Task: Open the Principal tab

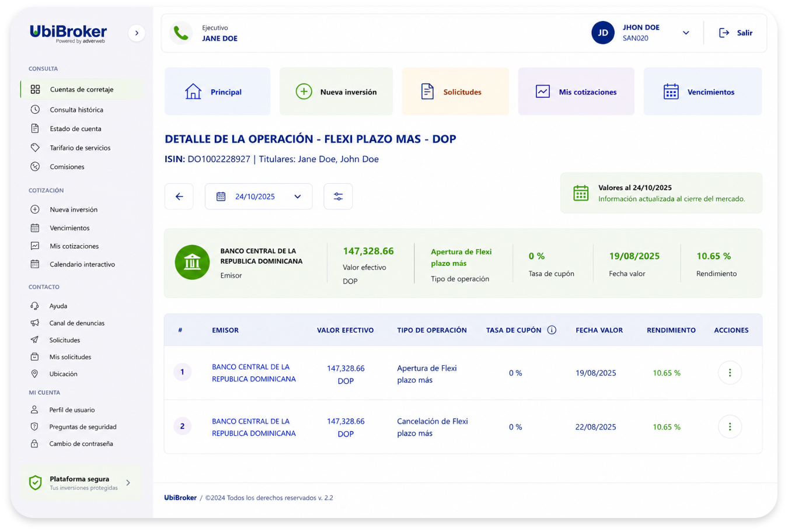Action: coord(217,92)
